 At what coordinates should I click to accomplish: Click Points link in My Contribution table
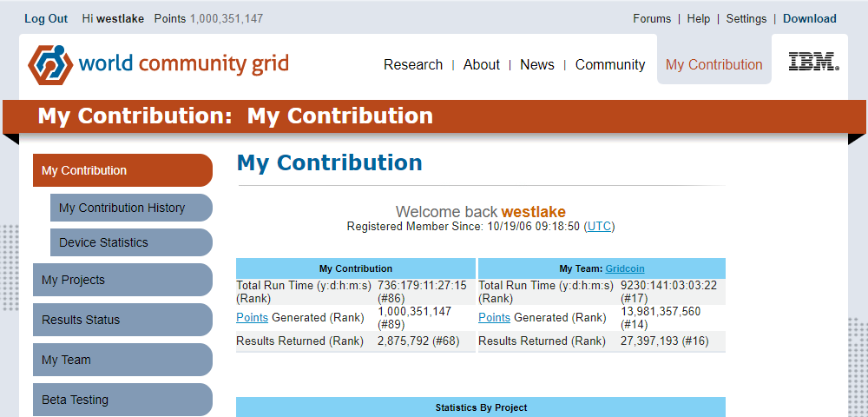252,318
